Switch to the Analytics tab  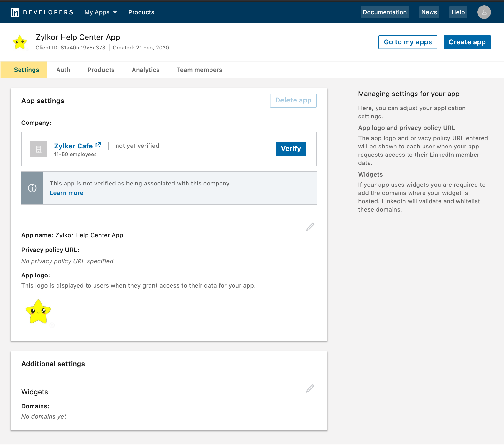click(146, 70)
